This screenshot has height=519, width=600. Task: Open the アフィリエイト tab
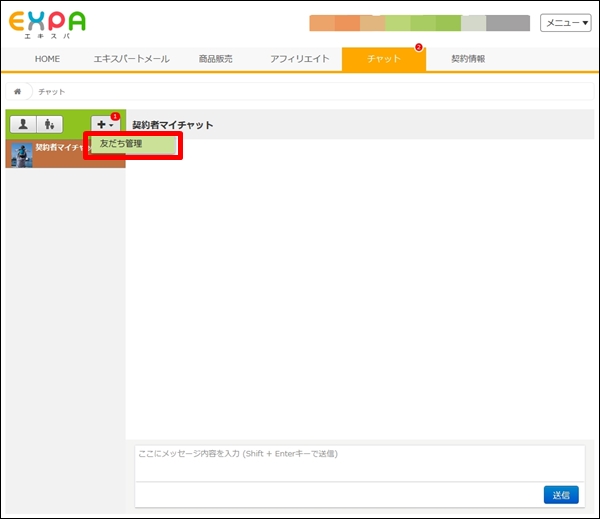[x=300, y=59]
